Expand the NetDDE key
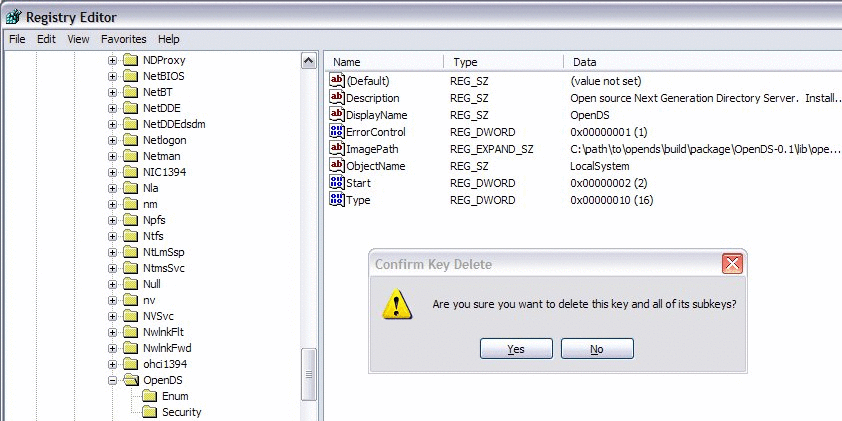This screenshot has width=842, height=421. point(112,108)
